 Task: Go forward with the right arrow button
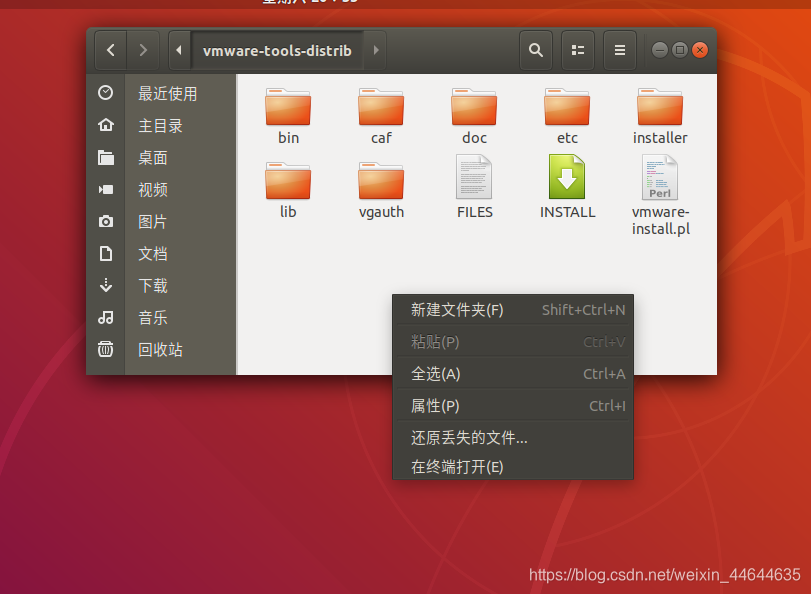click(143, 50)
